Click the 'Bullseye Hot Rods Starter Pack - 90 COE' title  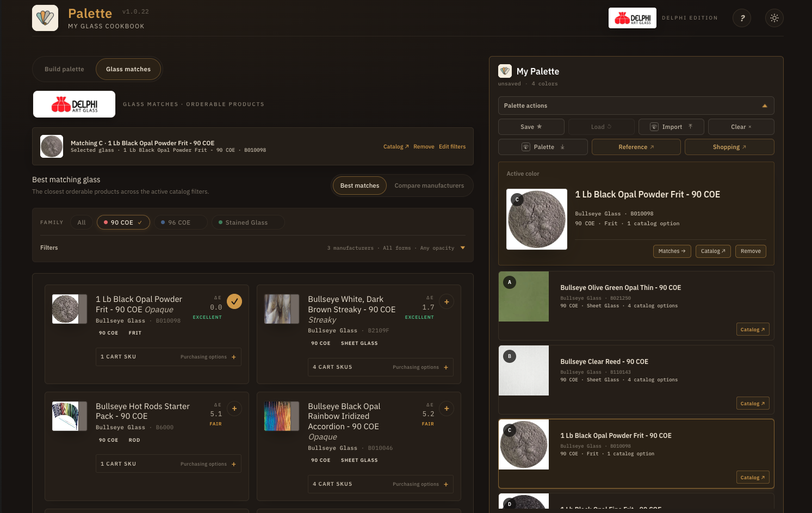tap(142, 411)
